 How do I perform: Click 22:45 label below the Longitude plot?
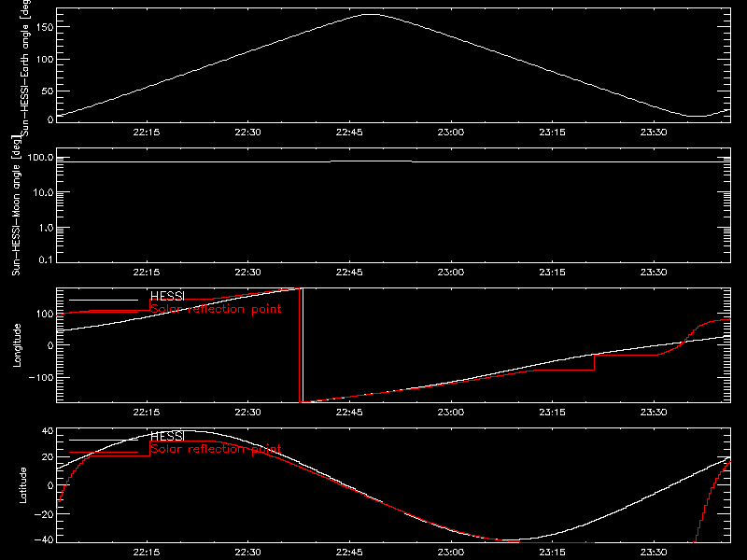pyautogui.click(x=349, y=412)
